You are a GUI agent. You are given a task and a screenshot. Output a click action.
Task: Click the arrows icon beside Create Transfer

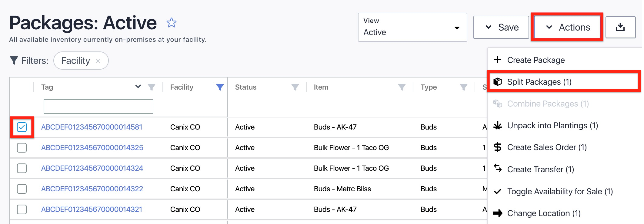(x=498, y=167)
